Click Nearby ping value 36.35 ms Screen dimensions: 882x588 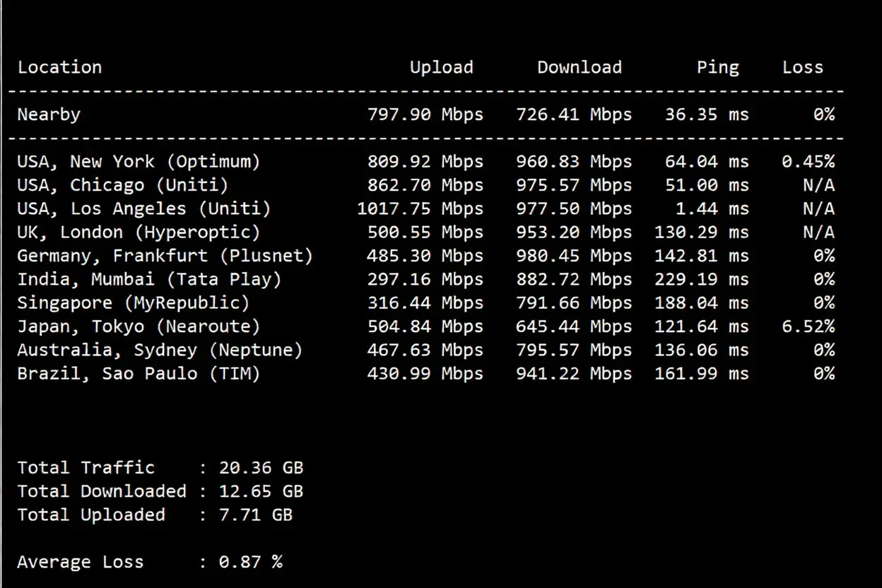(x=707, y=114)
